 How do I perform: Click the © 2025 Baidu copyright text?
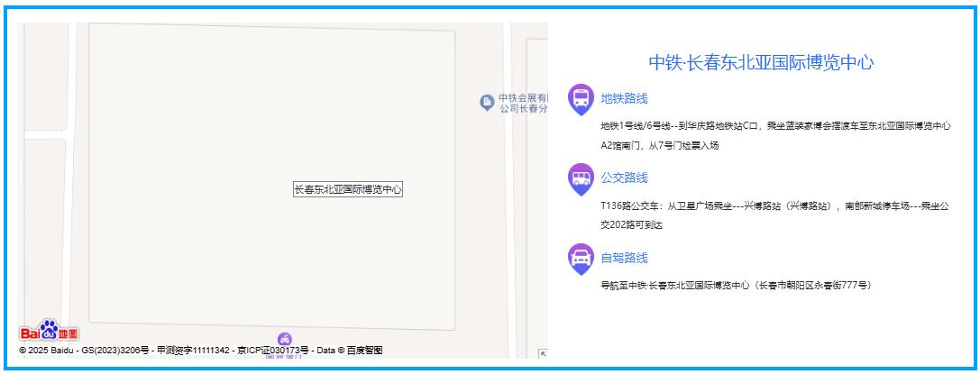[48, 350]
